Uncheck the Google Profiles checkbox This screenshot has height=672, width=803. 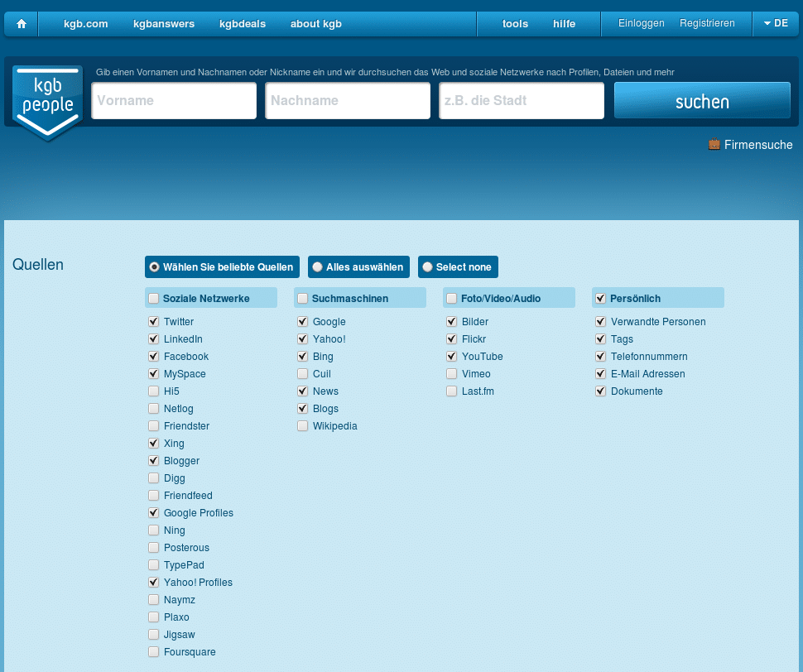tap(154, 513)
